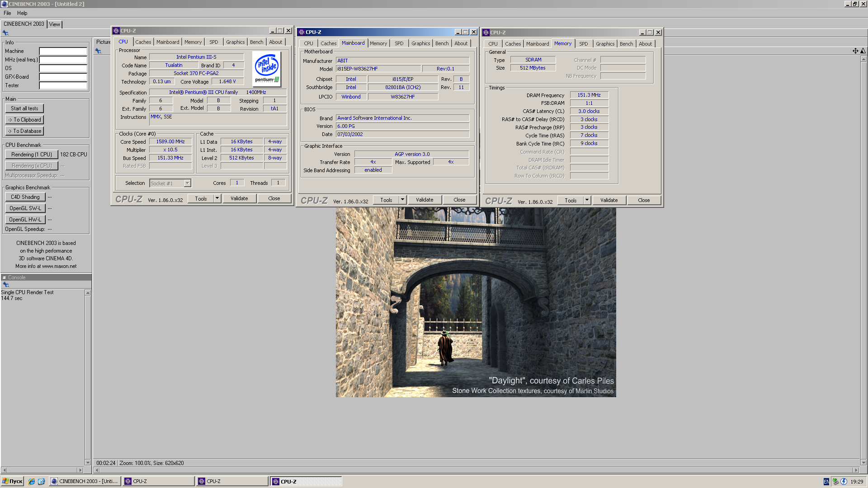The height and width of the screenshot is (488, 868).
Task: Switch to CINEBENCH 2003 taskbar button
Action: [85, 482]
